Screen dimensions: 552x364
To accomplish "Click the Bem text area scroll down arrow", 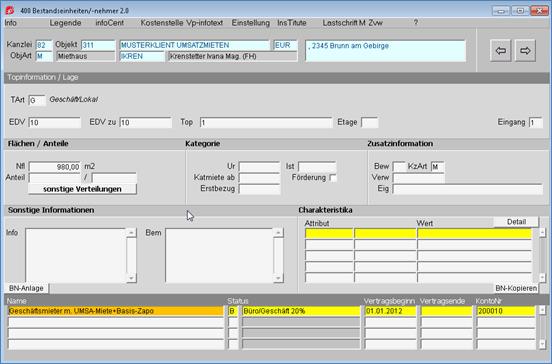I will pos(278,278).
